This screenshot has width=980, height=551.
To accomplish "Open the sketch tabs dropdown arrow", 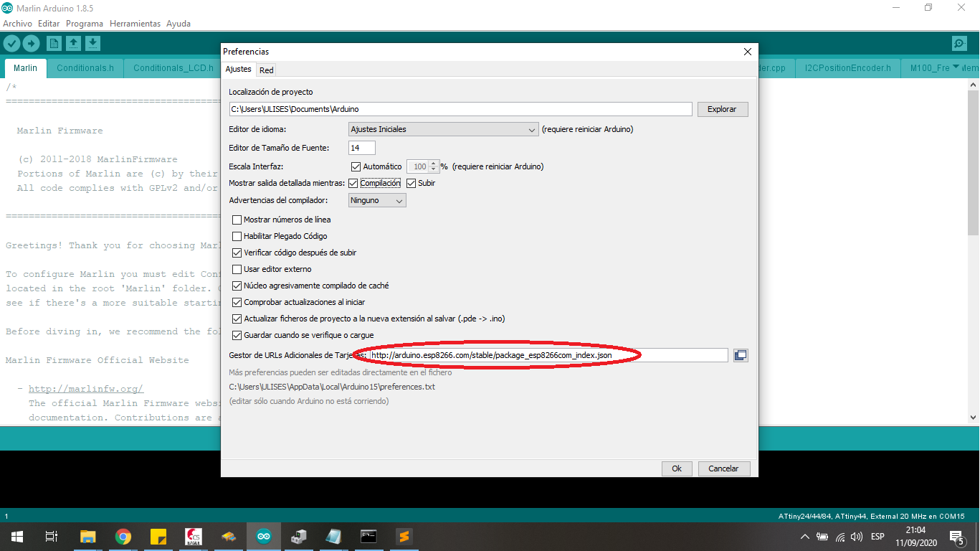I will coord(956,67).
